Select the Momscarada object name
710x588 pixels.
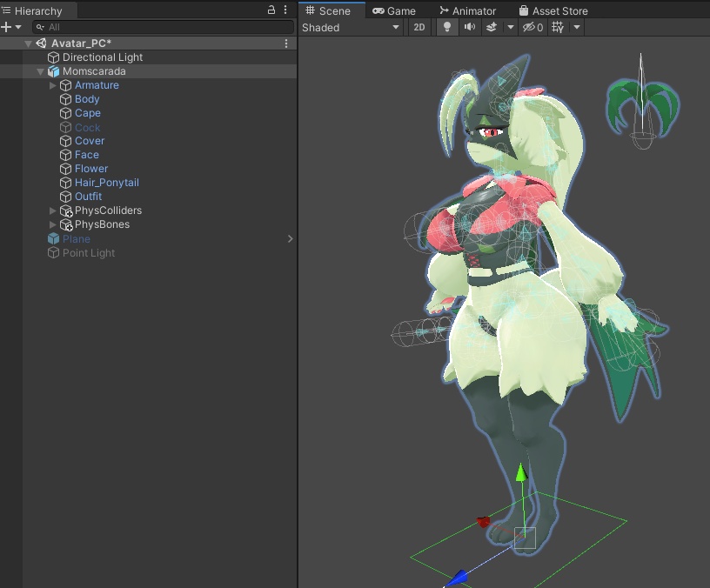(94, 71)
